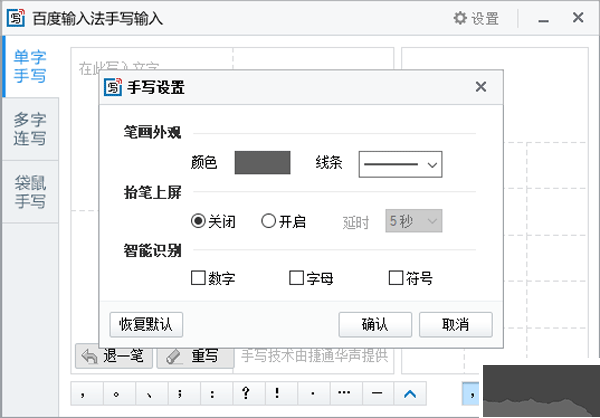Insert the ellipsis … key

tap(346, 393)
